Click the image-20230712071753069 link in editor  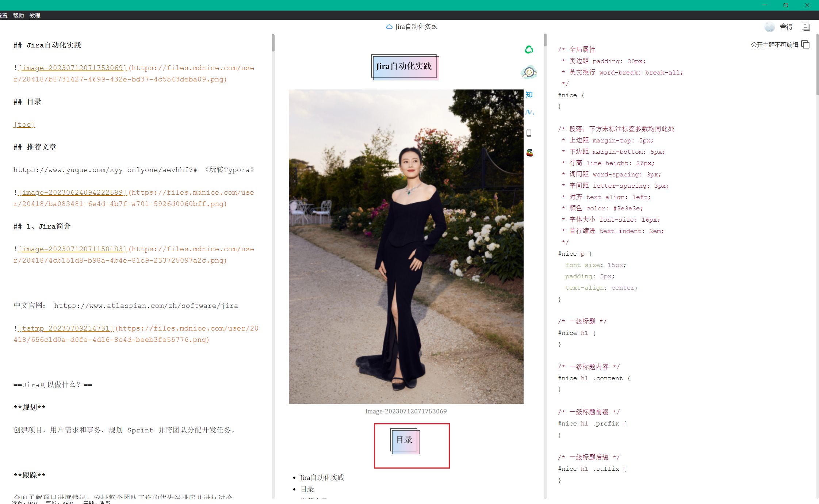[x=72, y=68]
